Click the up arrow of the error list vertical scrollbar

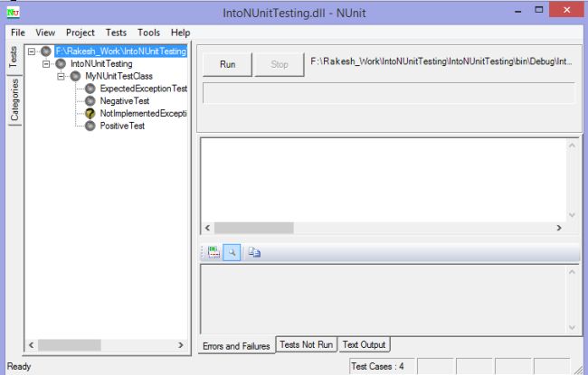click(572, 145)
